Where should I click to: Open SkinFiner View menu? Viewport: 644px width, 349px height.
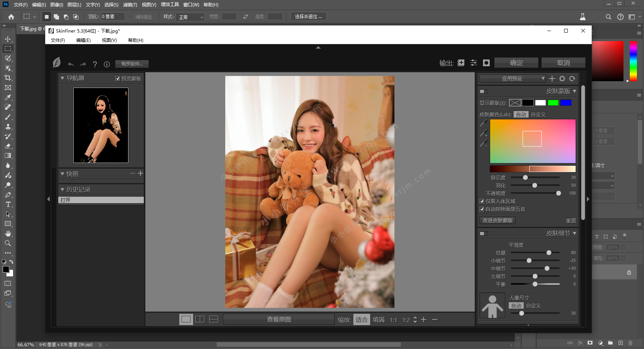[x=109, y=40]
